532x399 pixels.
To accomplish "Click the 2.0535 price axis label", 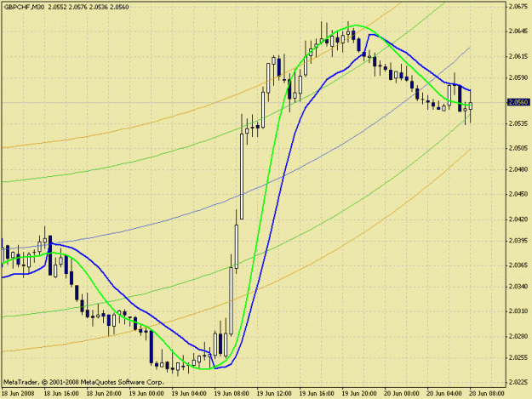I will [518, 123].
